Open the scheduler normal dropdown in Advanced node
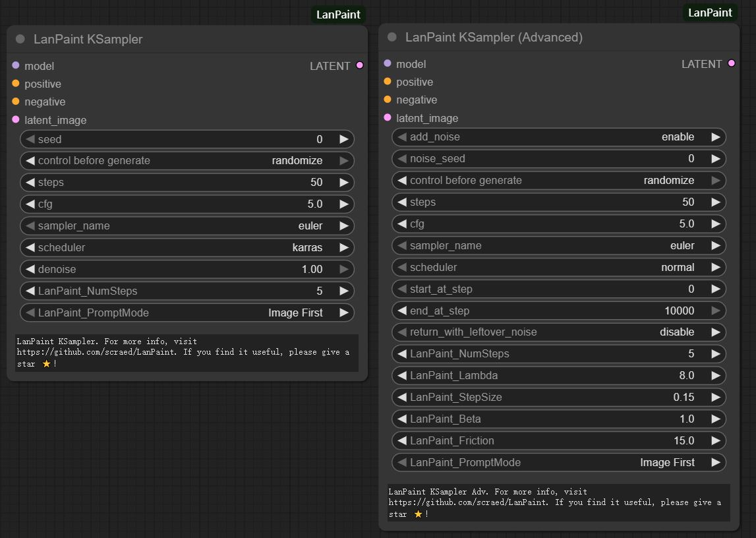 tap(558, 267)
